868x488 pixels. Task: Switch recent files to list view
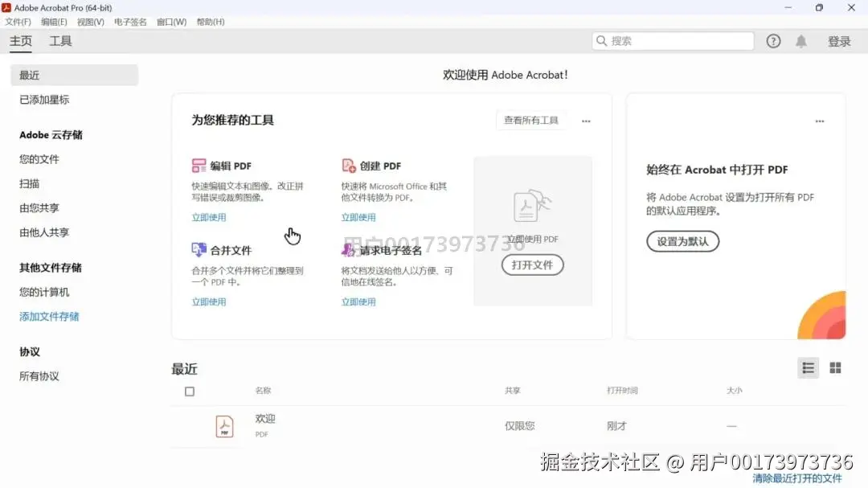[808, 367]
